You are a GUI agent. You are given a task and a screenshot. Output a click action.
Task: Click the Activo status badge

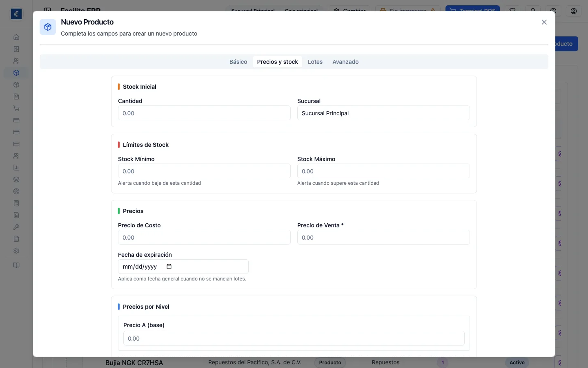[x=517, y=363]
